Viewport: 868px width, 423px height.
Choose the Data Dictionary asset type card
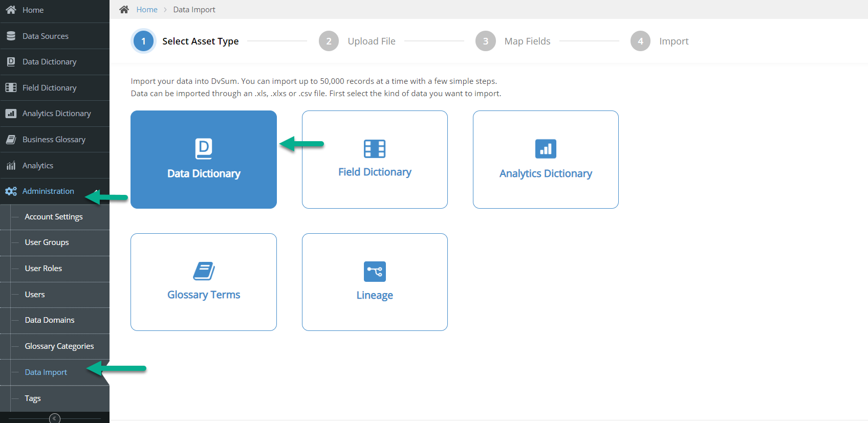[204, 160]
